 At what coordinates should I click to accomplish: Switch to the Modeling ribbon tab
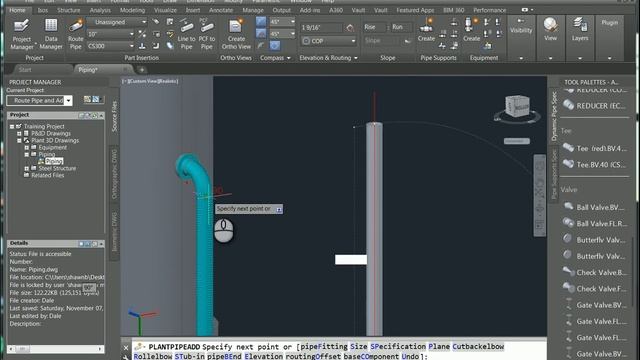coord(132,10)
